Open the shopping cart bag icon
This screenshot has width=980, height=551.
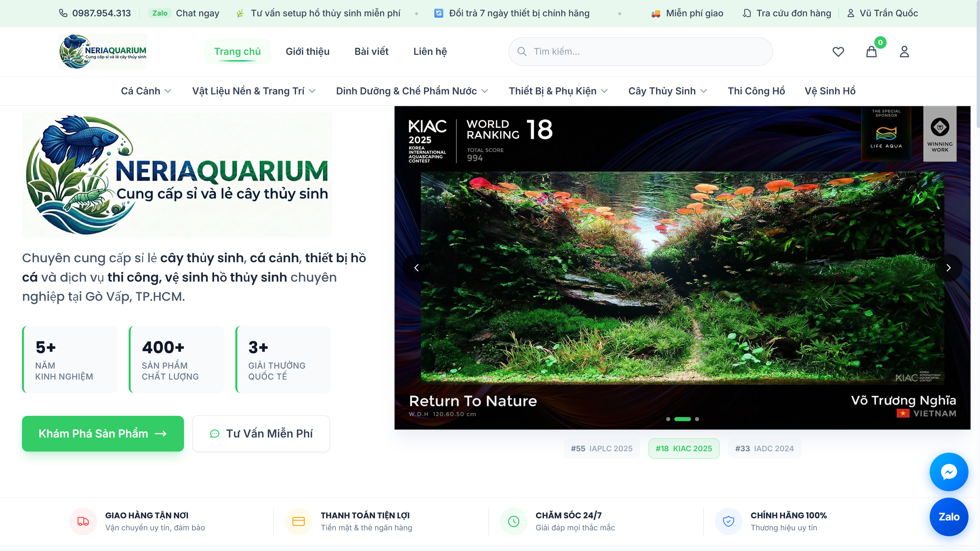[x=871, y=52]
